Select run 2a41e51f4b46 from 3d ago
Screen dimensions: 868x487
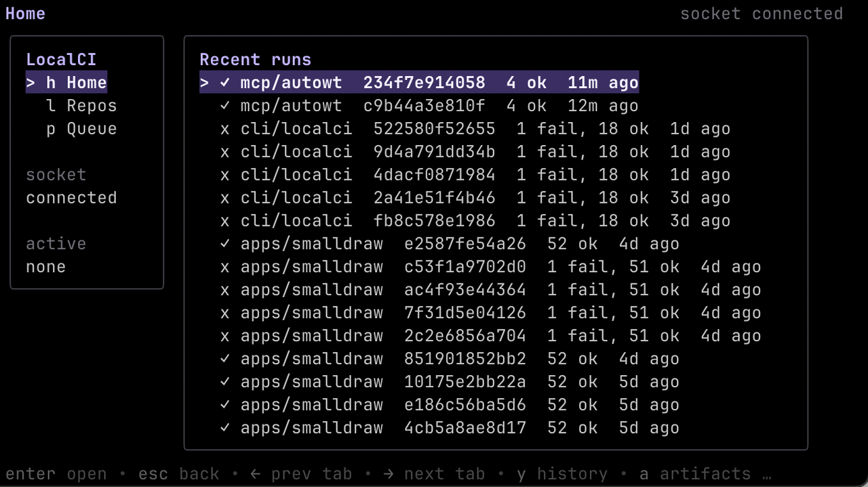point(475,198)
